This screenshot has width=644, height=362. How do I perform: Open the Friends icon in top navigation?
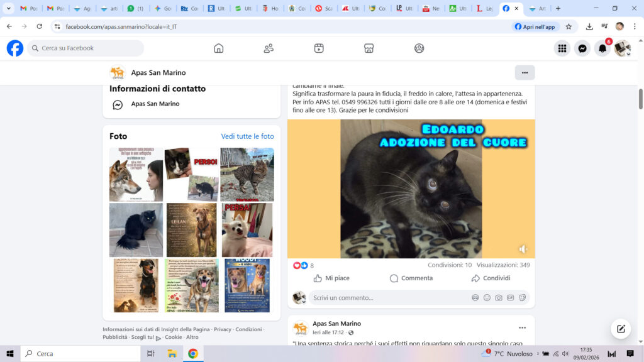click(x=269, y=48)
